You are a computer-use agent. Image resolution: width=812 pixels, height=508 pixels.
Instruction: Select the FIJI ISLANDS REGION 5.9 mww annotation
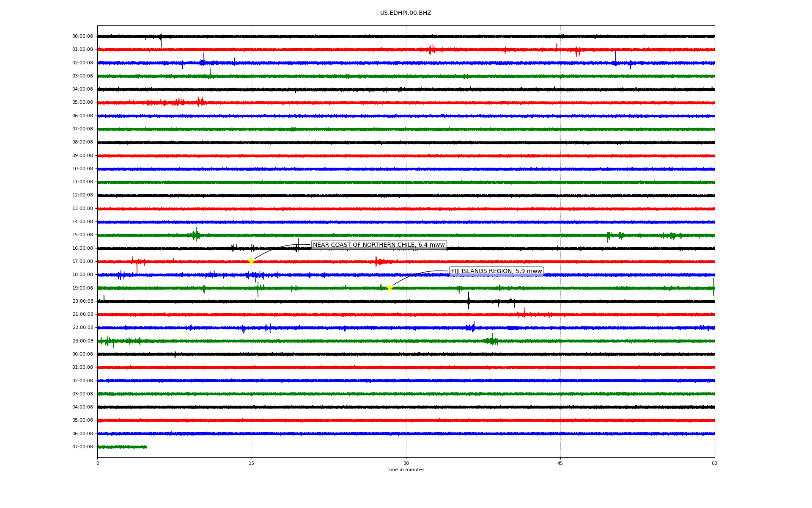click(497, 271)
